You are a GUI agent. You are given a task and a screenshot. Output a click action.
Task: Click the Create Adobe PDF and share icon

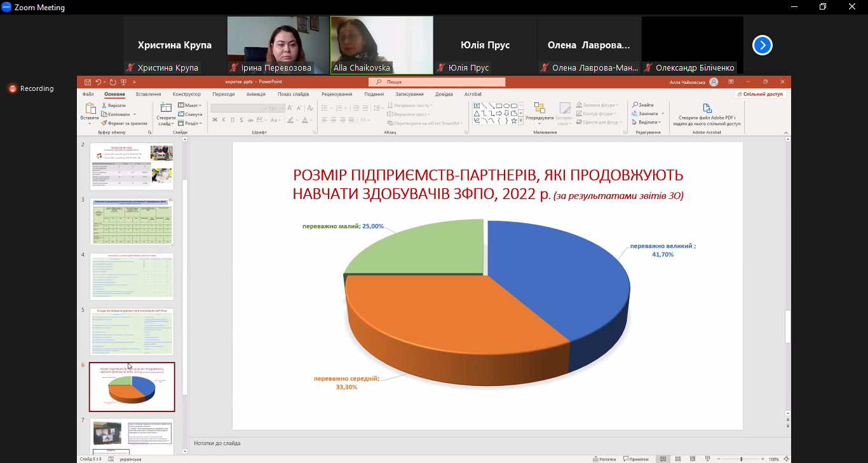(x=707, y=108)
